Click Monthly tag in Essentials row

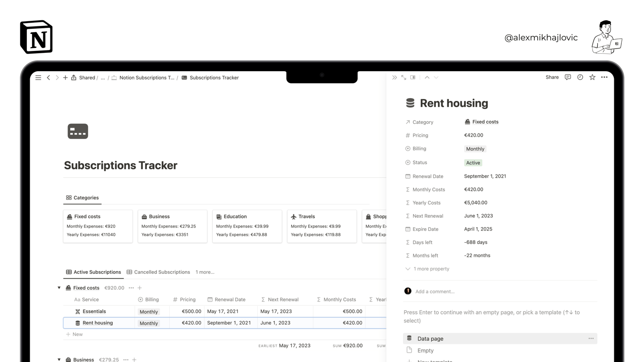(149, 312)
